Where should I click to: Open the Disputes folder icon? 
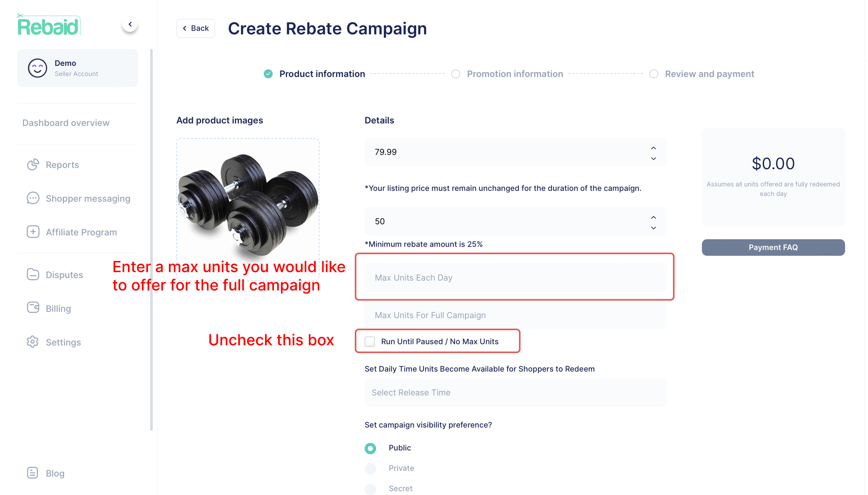point(33,274)
